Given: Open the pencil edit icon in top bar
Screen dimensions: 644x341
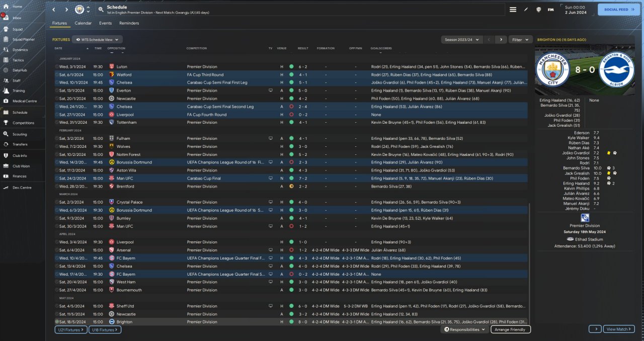Looking at the screenshot, I should pyautogui.click(x=526, y=10).
